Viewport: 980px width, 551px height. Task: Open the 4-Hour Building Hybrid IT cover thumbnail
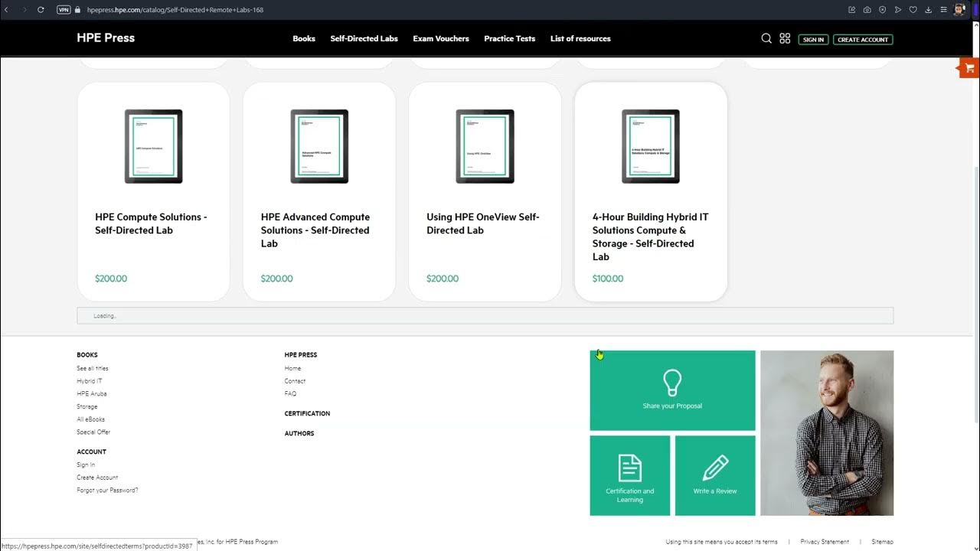[x=651, y=146]
